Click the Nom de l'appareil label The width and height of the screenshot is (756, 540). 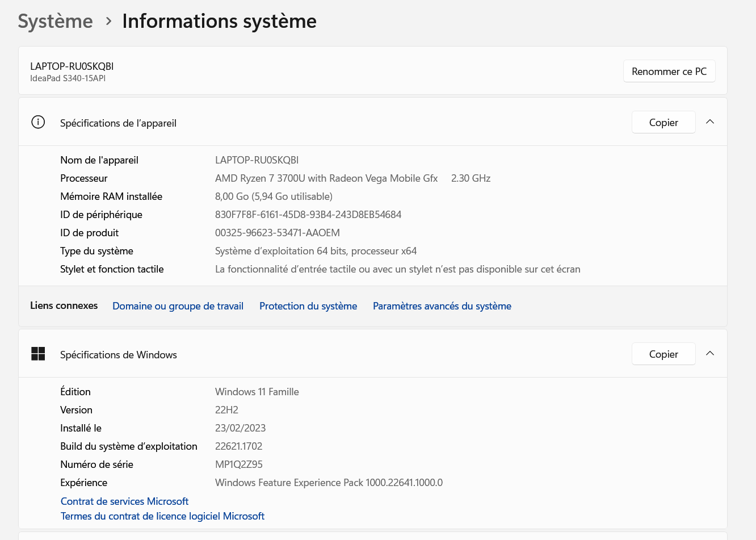coord(99,160)
